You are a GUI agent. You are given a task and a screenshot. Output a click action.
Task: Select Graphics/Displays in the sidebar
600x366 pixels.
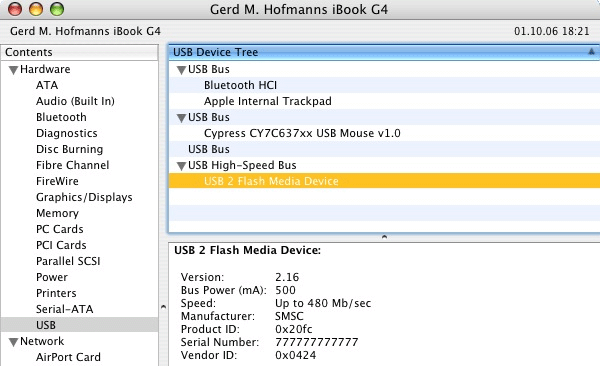click(x=84, y=197)
